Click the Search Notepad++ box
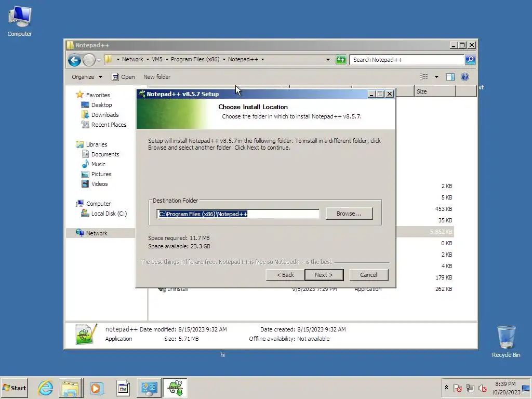 click(406, 60)
